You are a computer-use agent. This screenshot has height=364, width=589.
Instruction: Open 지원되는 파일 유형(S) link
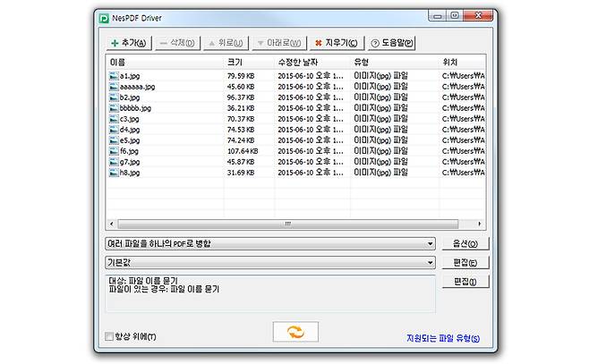point(443,338)
